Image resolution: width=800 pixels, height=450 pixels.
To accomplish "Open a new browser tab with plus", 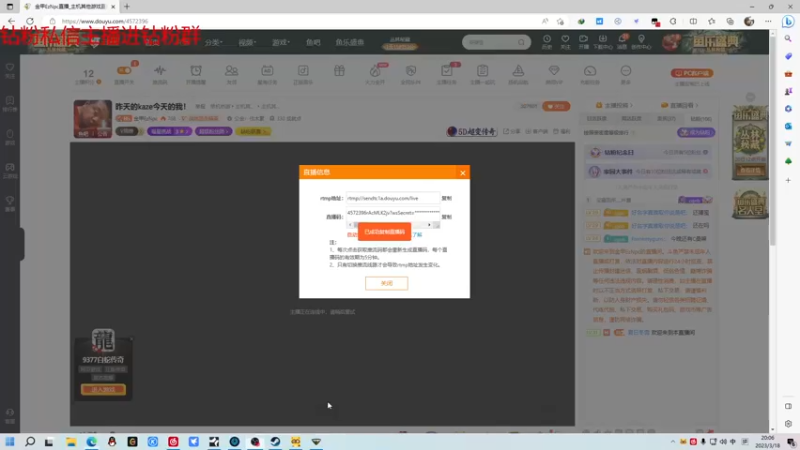I will (x=127, y=7).
